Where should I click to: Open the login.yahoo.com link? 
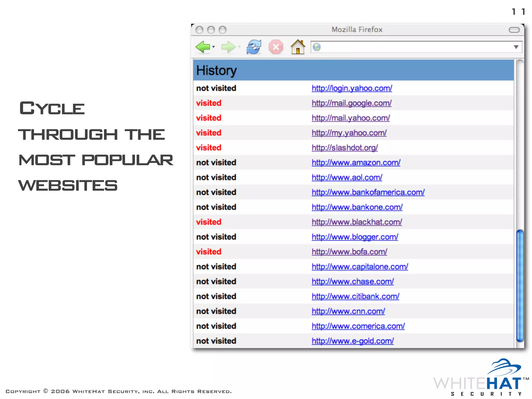coord(352,88)
